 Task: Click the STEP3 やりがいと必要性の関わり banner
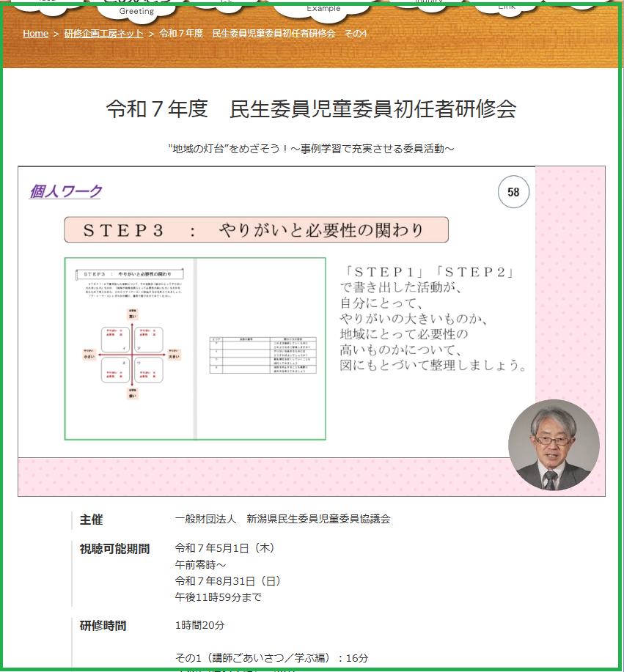click(x=256, y=229)
